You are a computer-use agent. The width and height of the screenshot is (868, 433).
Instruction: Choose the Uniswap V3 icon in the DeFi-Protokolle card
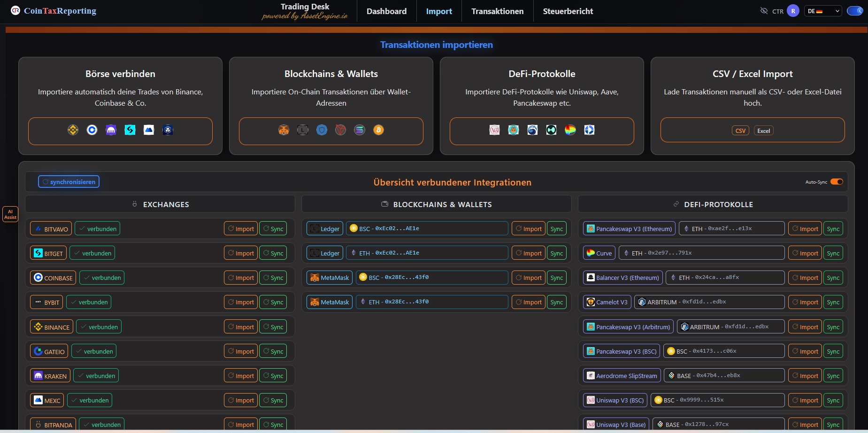(495, 130)
